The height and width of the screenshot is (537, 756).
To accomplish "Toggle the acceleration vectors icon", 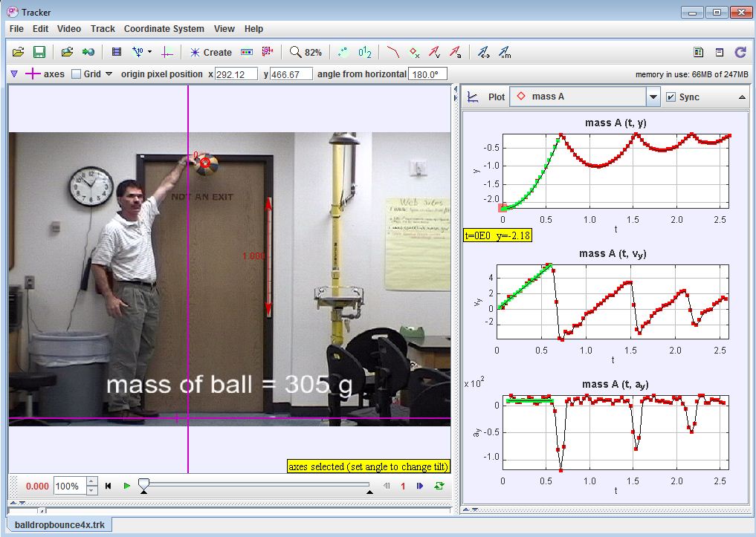I will coord(455,52).
